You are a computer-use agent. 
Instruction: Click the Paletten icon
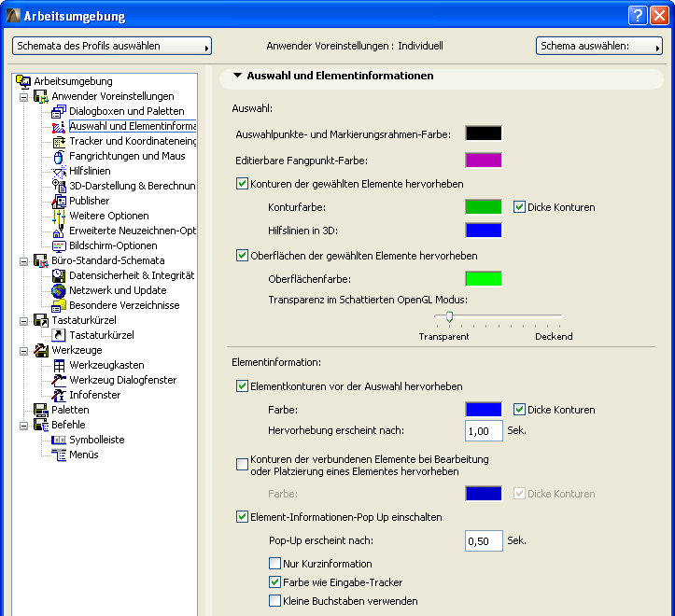pyautogui.click(x=41, y=410)
